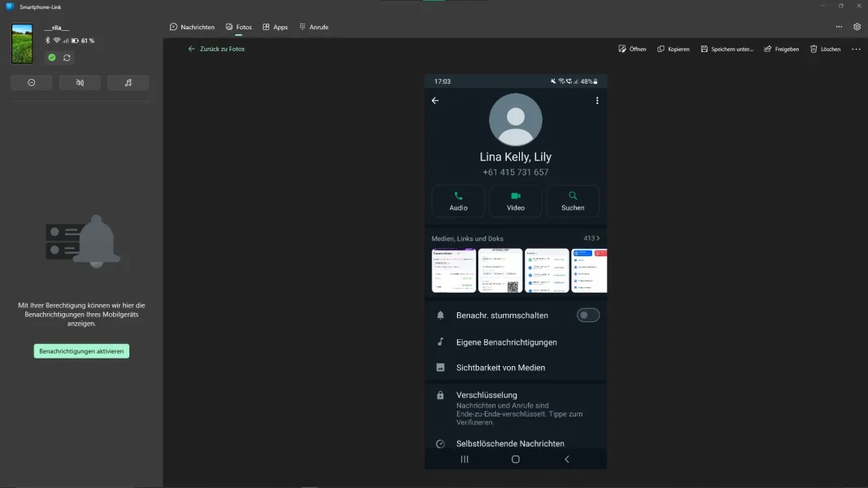The image size is (868, 488).
Task: Share the photo using Freigeben
Action: tap(781, 49)
